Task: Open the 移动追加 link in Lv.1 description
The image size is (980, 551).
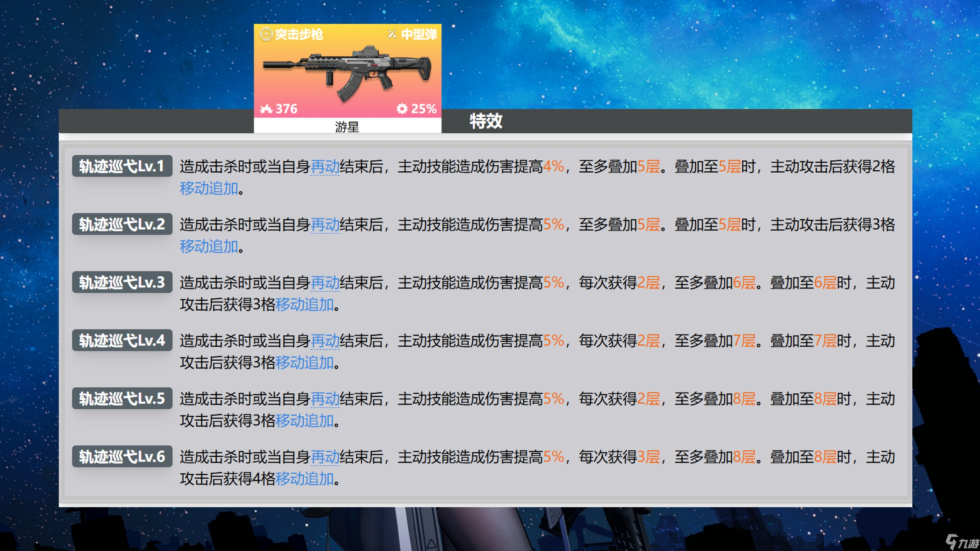Action: tap(209, 189)
